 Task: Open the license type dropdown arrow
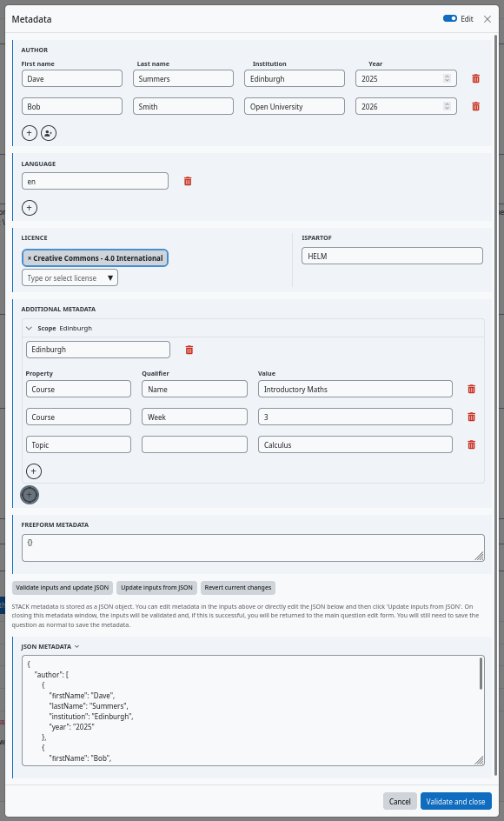click(x=110, y=278)
